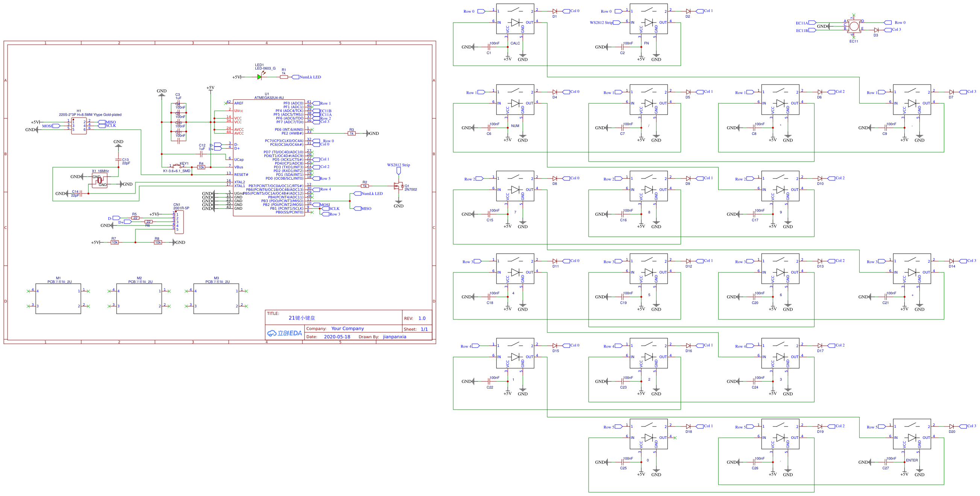This screenshot has width=980, height=496.
Task: Click "Your Company" in title block
Action: click(347, 329)
